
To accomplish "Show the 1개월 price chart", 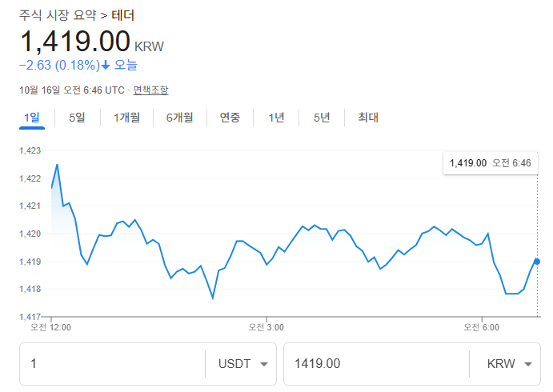I will click(126, 118).
